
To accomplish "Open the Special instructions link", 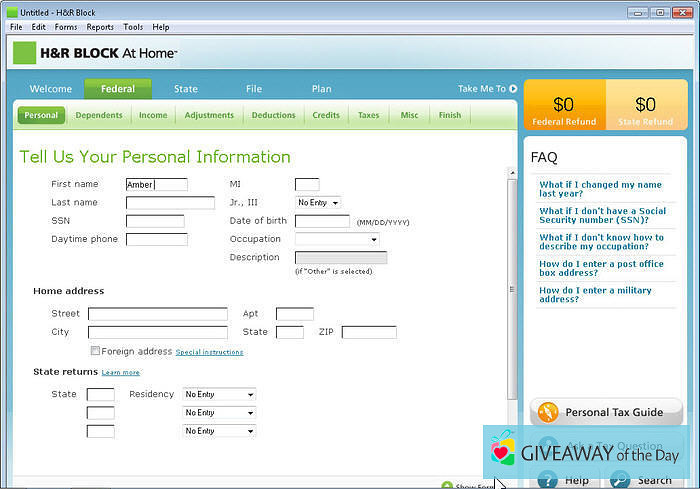I will 209,352.
